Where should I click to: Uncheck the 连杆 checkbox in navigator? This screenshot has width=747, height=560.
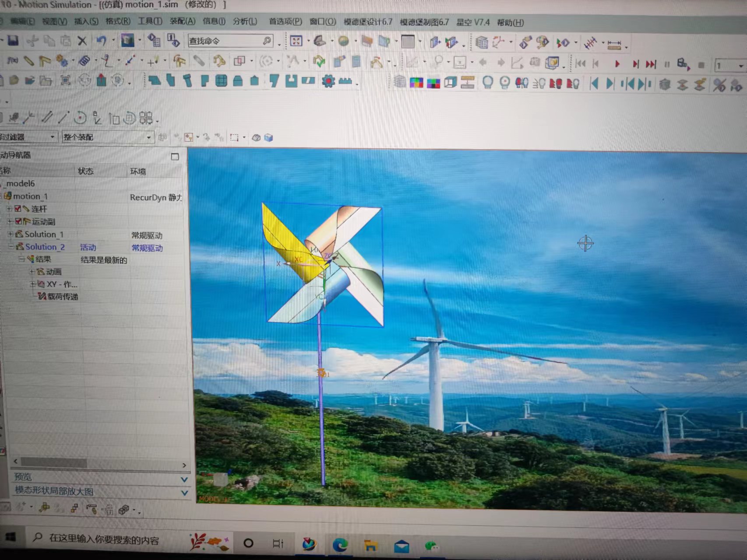(18, 209)
